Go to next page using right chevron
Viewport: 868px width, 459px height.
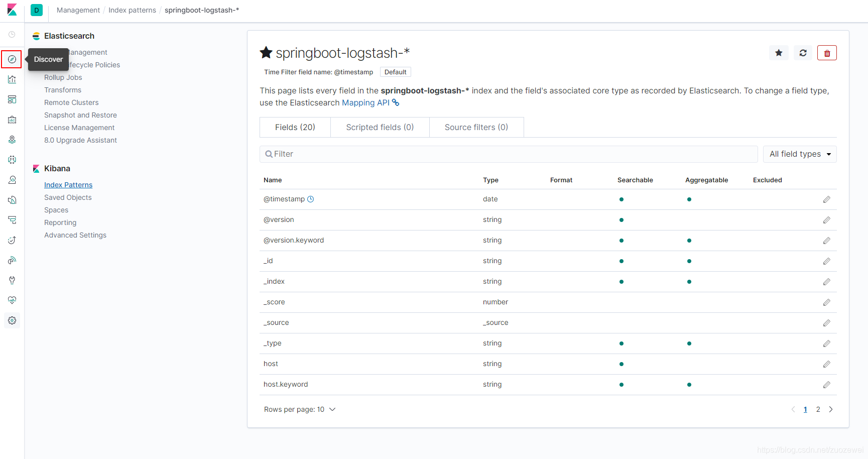click(831, 409)
